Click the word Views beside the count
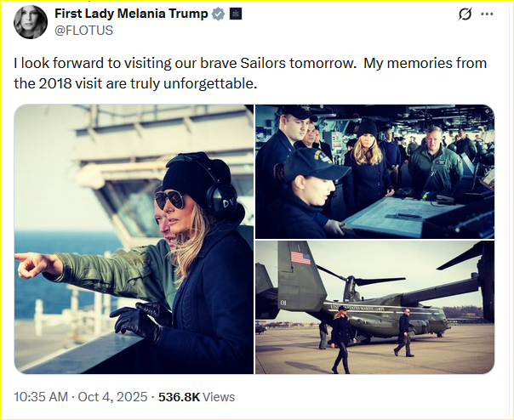This screenshot has width=514, height=420. 219,397
